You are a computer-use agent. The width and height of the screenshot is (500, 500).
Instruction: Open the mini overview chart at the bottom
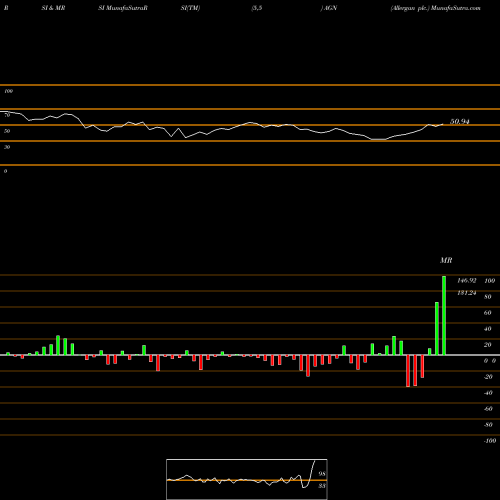[x=247, y=479]
